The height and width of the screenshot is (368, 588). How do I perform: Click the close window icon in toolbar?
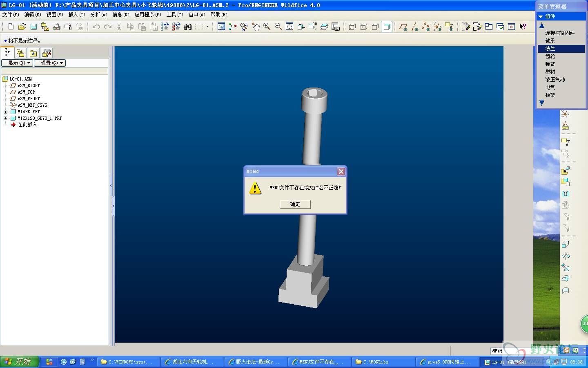(x=512, y=27)
